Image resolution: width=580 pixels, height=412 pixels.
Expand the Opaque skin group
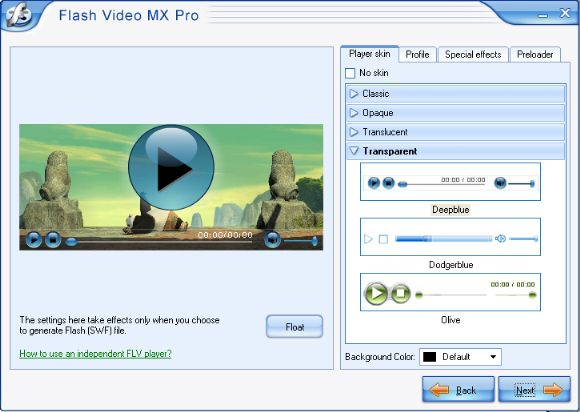[x=456, y=113]
